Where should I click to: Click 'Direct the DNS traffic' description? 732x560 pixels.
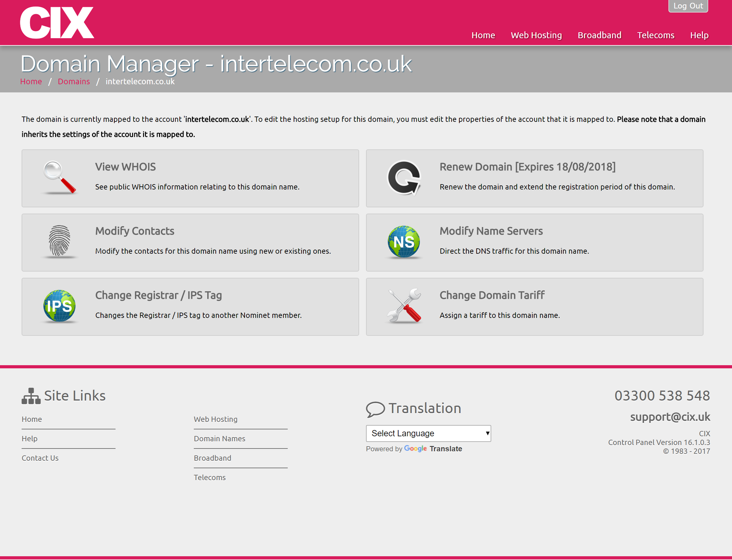pyautogui.click(x=514, y=251)
